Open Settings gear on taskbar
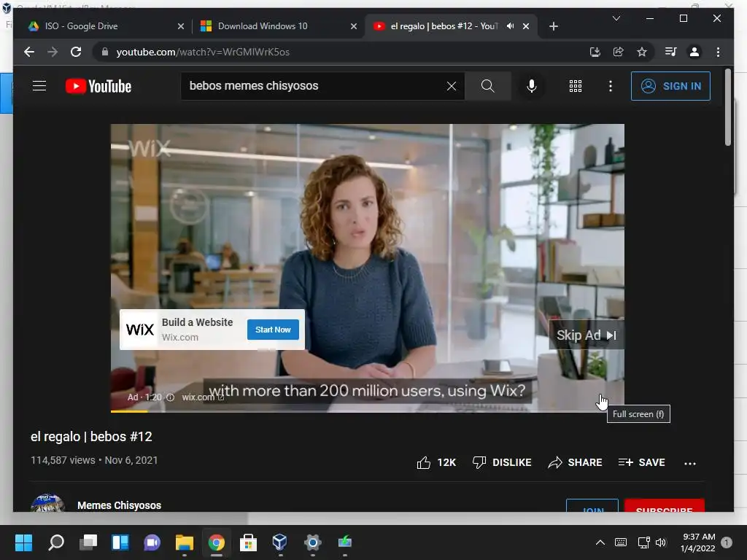 click(x=312, y=542)
